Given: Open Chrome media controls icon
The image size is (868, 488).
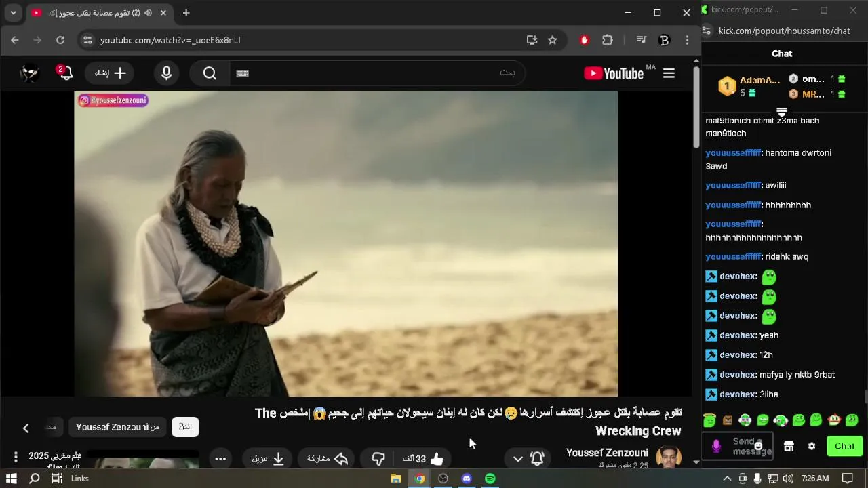Looking at the screenshot, I should pyautogui.click(x=642, y=40).
